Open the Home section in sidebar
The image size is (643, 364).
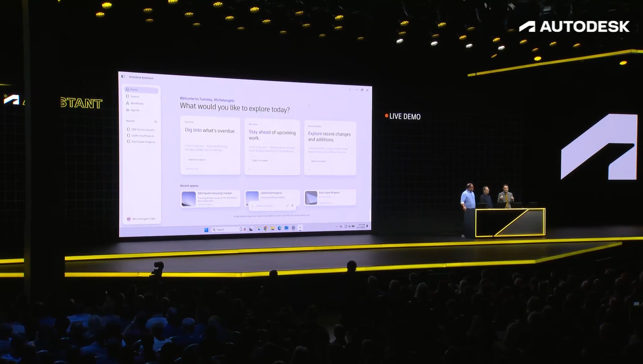click(141, 90)
